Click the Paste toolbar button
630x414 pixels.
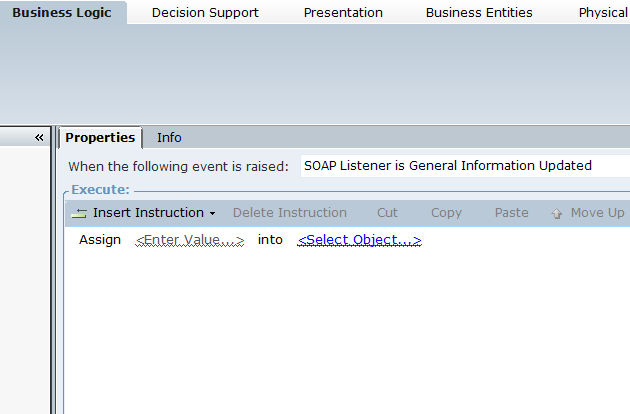pos(511,213)
